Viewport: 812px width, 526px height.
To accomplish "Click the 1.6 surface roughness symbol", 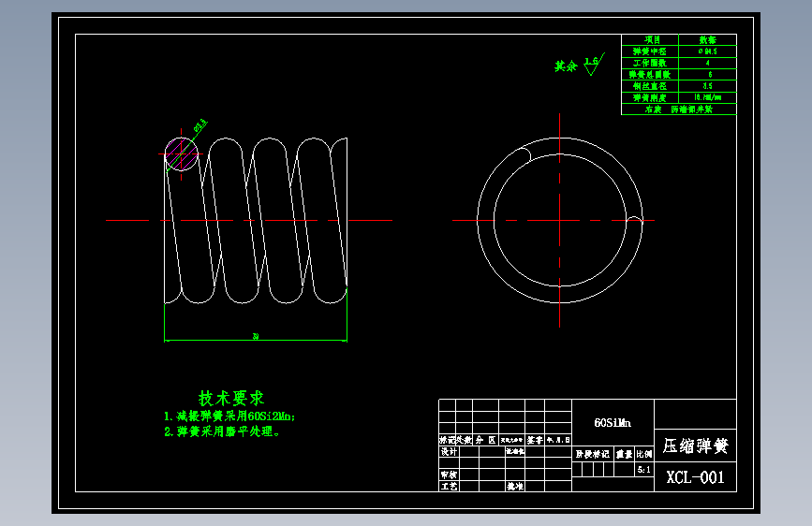I will click(x=594, y=65).
